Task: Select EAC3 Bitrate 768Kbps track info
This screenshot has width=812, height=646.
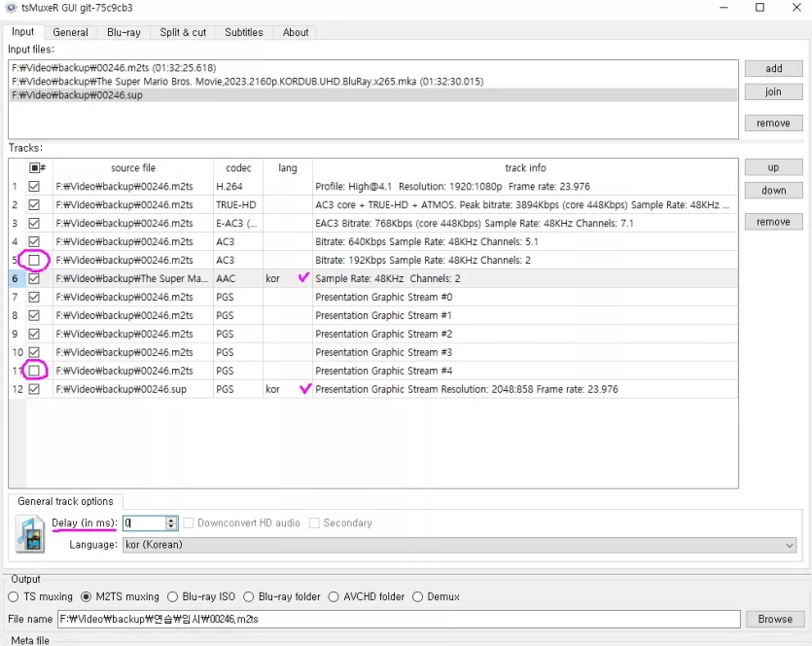Action: point(525,223)
